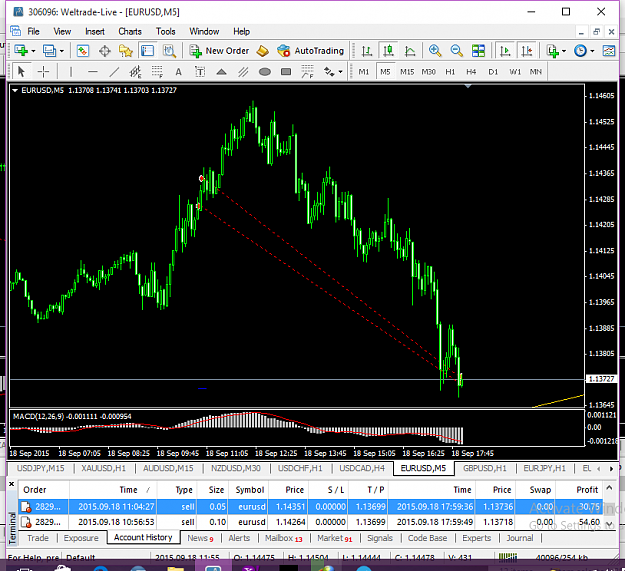The width and height of the screenshot is (625, 571).
Task: Switch to the USDJPY,M15 chart tab
Action: [40, 468]
